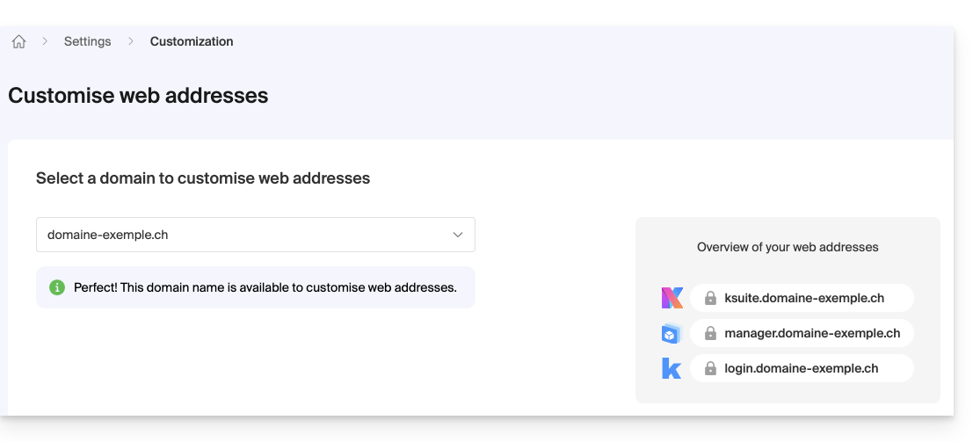Image resolution: width=980 pixels, height=442 pixels.
Task: Select the Customization breadcrumb item
Action: pyautogui.click(x=192, y=41)
